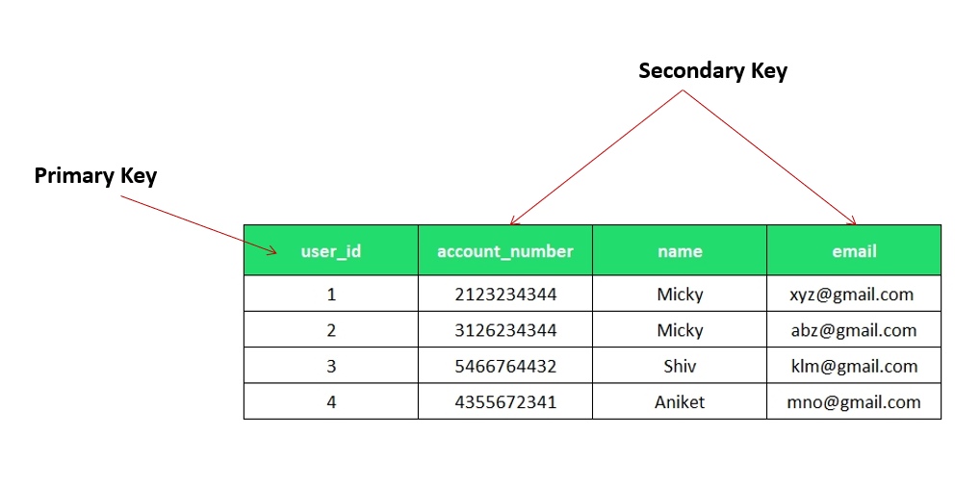Click account number 3126234344

click(505, 330)
